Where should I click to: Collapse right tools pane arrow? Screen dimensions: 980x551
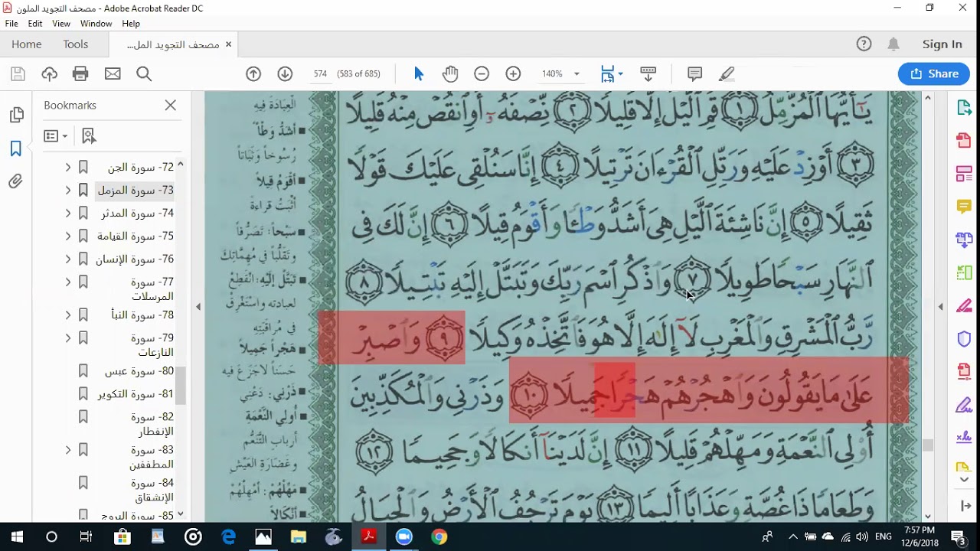tap(941, 307)
